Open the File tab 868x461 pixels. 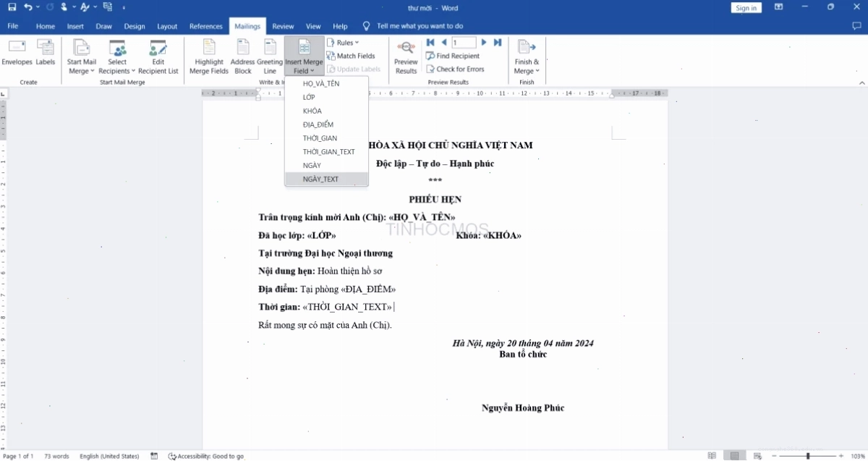pos(13,26)
